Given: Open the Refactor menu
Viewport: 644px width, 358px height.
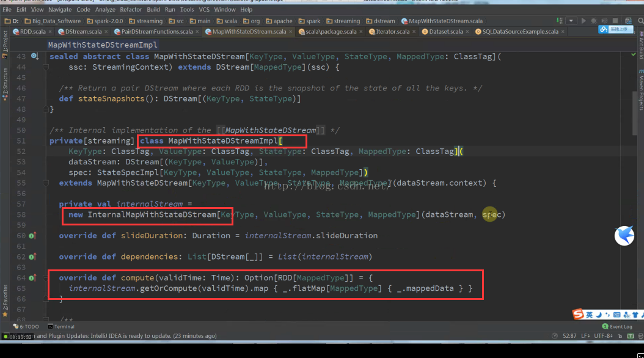Looking at the screenshot, I should 131,9.
